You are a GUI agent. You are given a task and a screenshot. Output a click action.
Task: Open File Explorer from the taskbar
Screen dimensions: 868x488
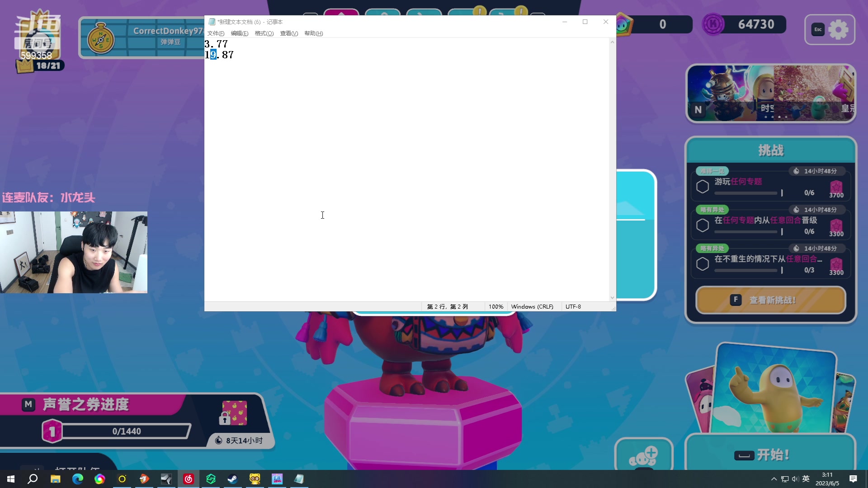pos(55,479)
